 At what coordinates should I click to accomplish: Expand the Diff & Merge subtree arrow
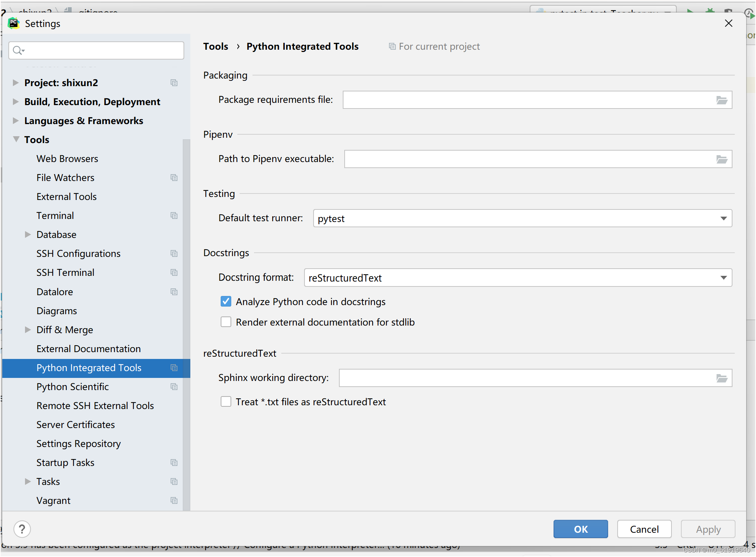click(x=28, y=330)
